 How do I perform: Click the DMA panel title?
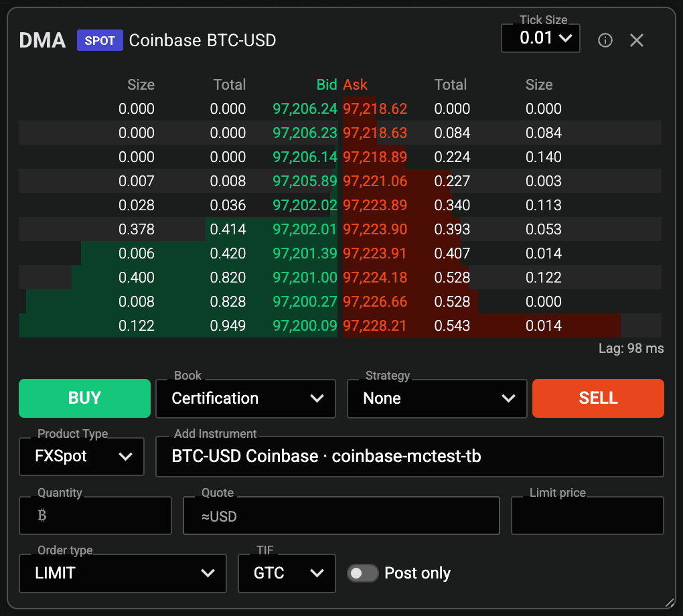pyautogui.click(x=42, y=41)
